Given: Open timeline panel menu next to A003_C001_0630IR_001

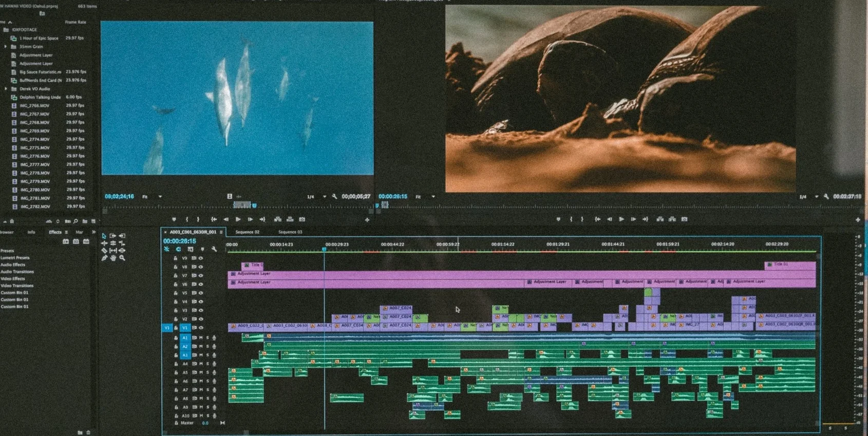Looking at the screenshot, I should [221, 232].
